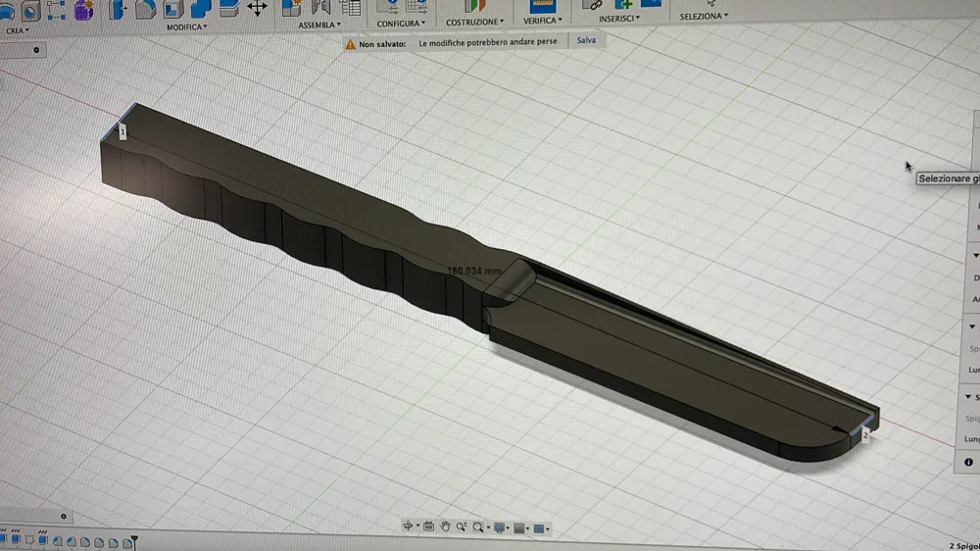Click the sketch feature icon in the timeline
980x551 pixels.
click(29, 539)
